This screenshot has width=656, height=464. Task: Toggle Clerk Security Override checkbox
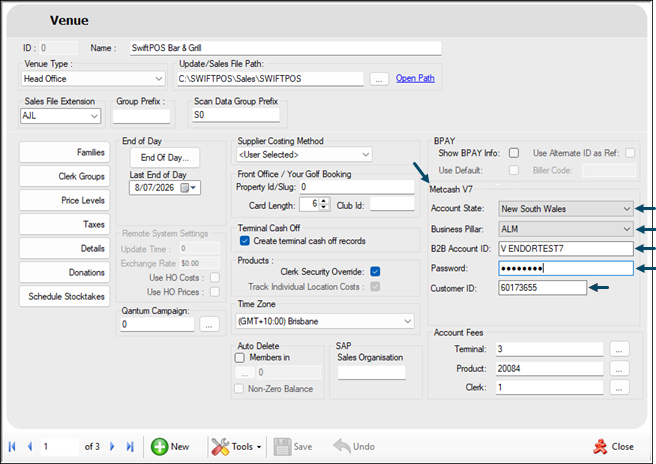tap(375, 272)
